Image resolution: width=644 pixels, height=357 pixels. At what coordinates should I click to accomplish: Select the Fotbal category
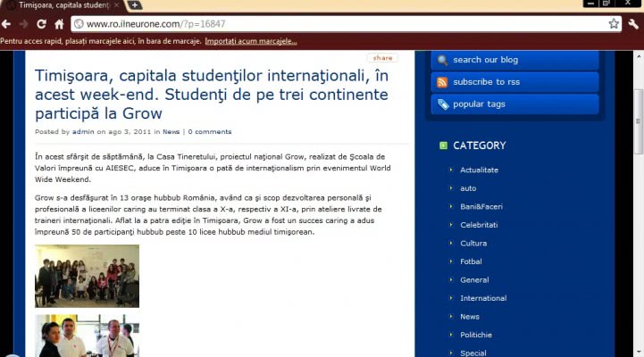click(x=471, y=262)
